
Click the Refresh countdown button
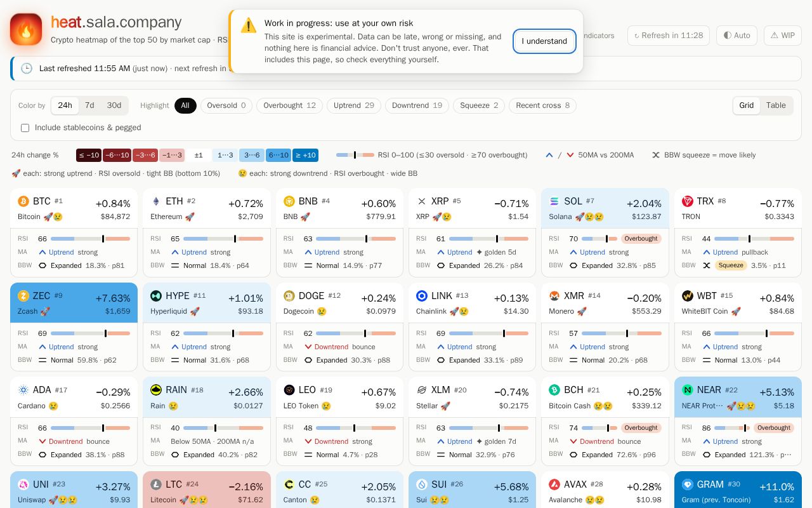(x=669, y=36)
